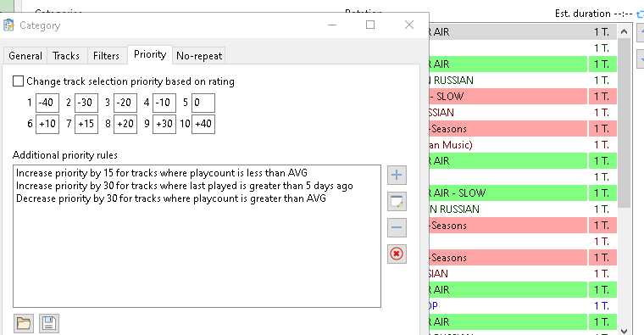Switch to the General tab

pos(25,56)
